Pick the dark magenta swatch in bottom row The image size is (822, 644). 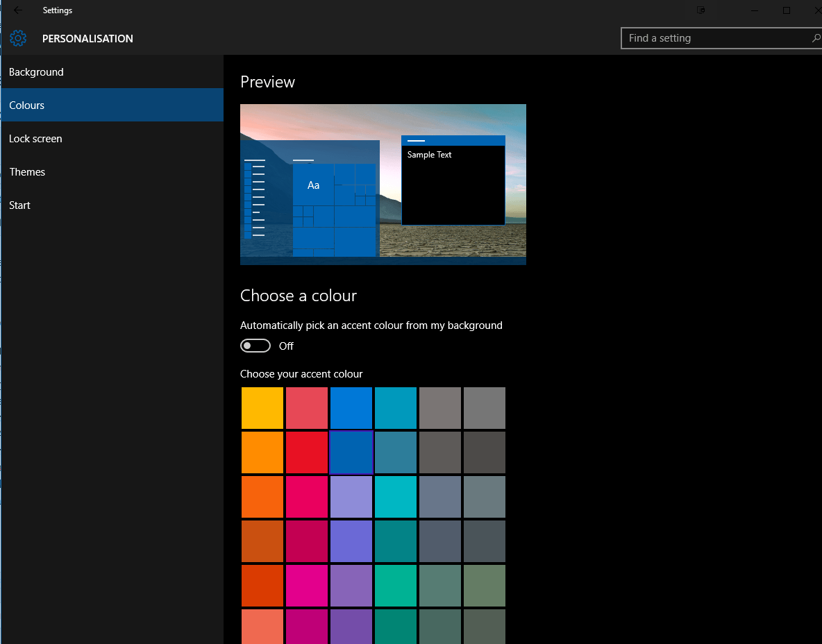(x=307, y=627)
